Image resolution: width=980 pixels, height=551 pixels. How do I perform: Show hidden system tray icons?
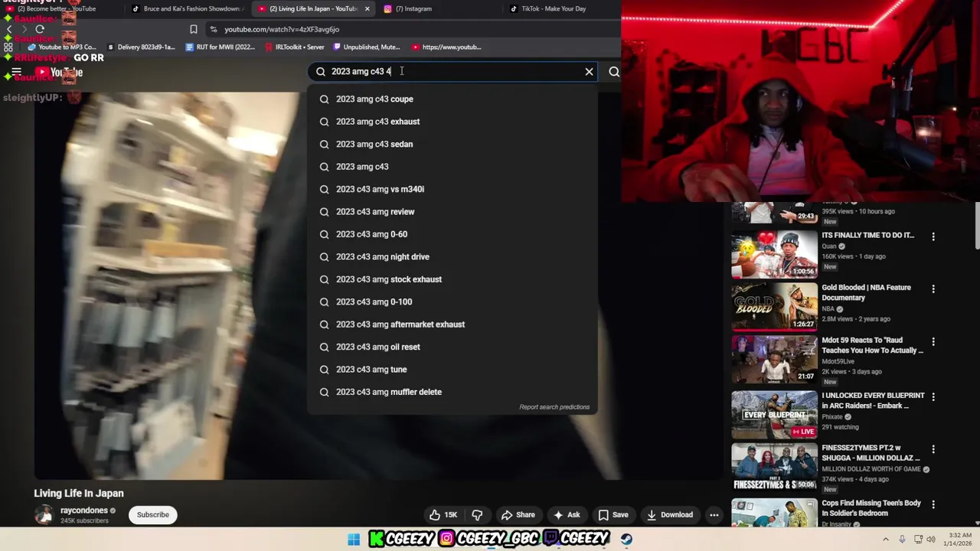click(886, 540)
